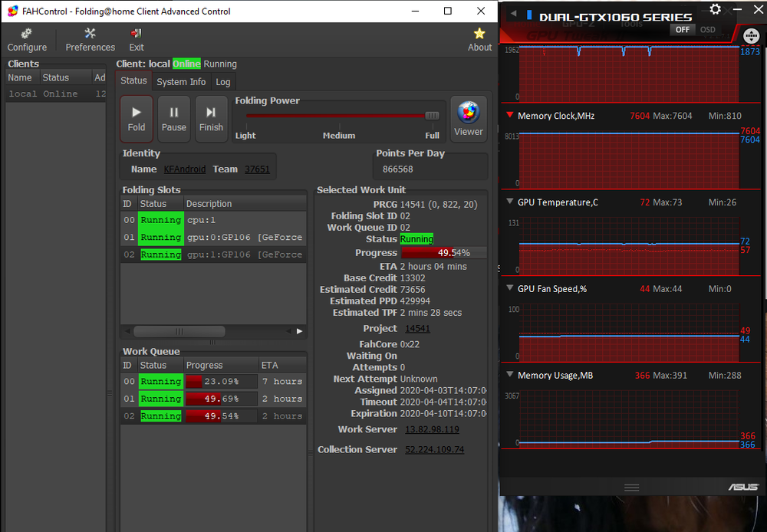Click Folding Slots scroll left arrow
This screenshot has width=767, height=532.
pyautogui.click(x=127, y=331)
